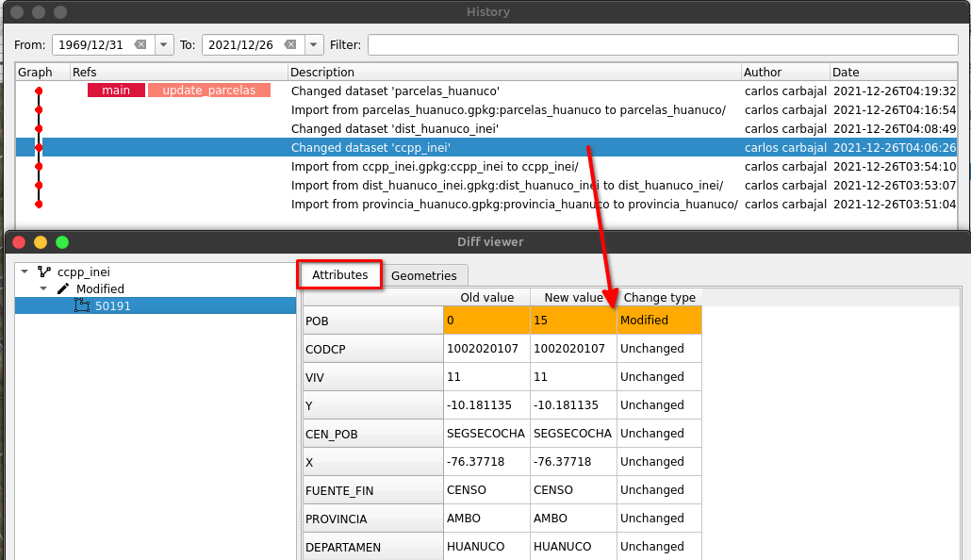
Task: Clear the From date field
Action: [140, 44]
